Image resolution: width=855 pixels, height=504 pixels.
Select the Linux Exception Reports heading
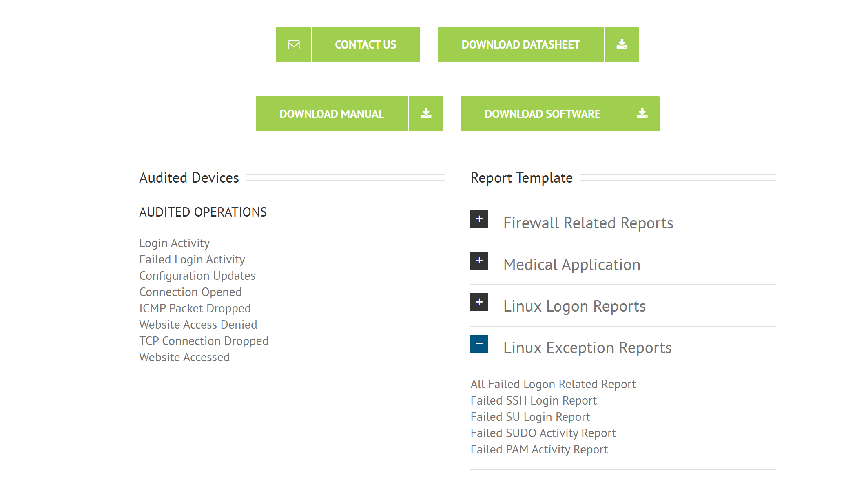click(587, 348)
